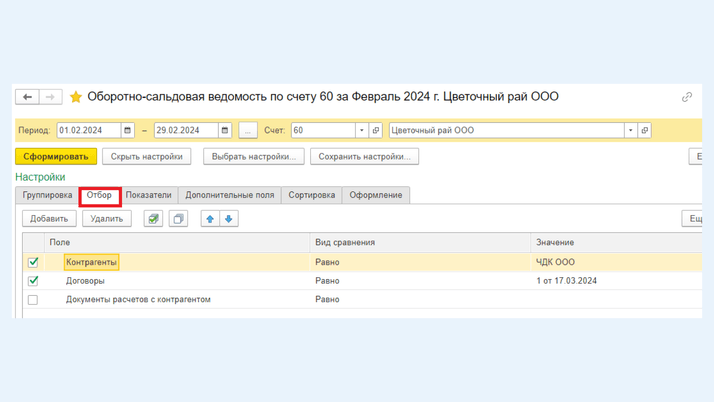Click the Сформировать button
Screen dimensions: 714x402
pyautogui.click(x=56, y=157)
